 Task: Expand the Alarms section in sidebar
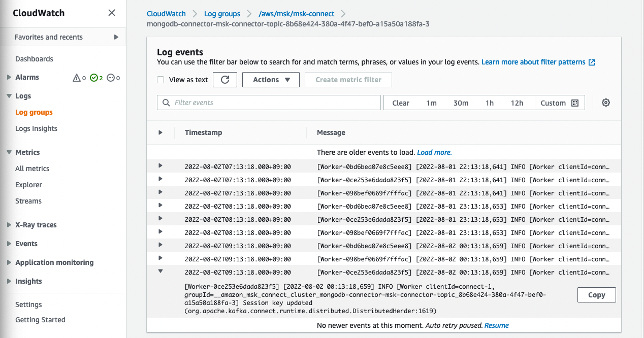coord(9,77)
